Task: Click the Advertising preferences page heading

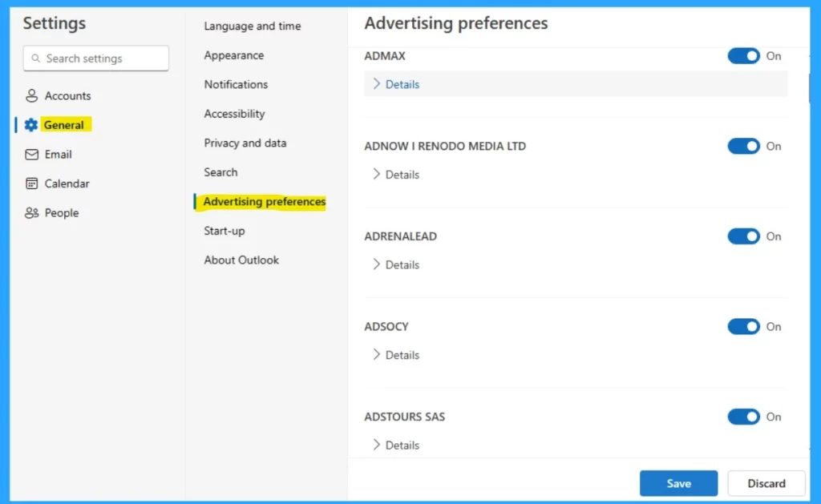Action: [x=456, y=23]
